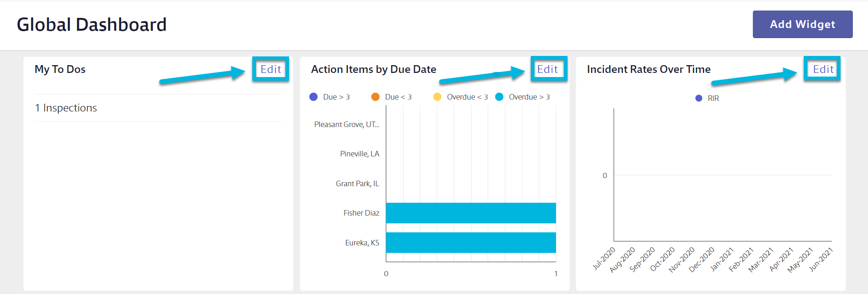Toggle the yellow Overdue < 3 legend dot
The width and height of the screenshot is (868, 294).
tap(437, 97)
